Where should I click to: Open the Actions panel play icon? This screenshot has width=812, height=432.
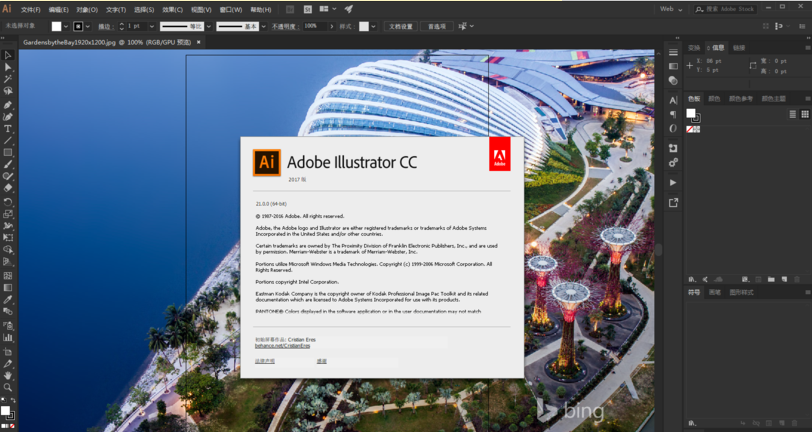coord(673,182)
